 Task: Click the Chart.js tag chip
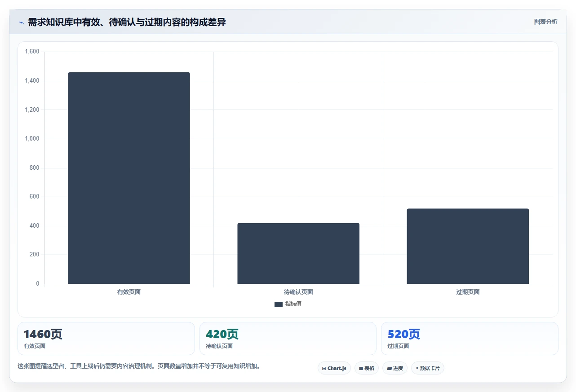[334, 368]
